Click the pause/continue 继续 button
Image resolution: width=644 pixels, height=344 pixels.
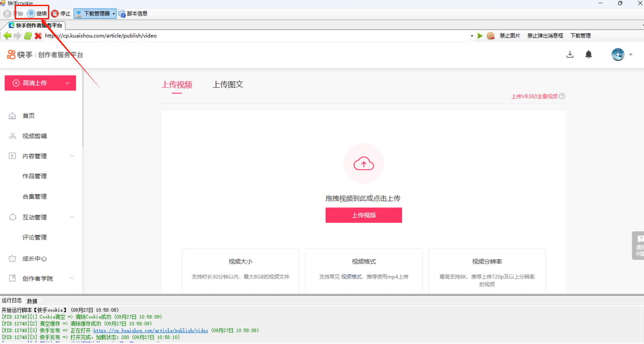[x=37, y=14]
